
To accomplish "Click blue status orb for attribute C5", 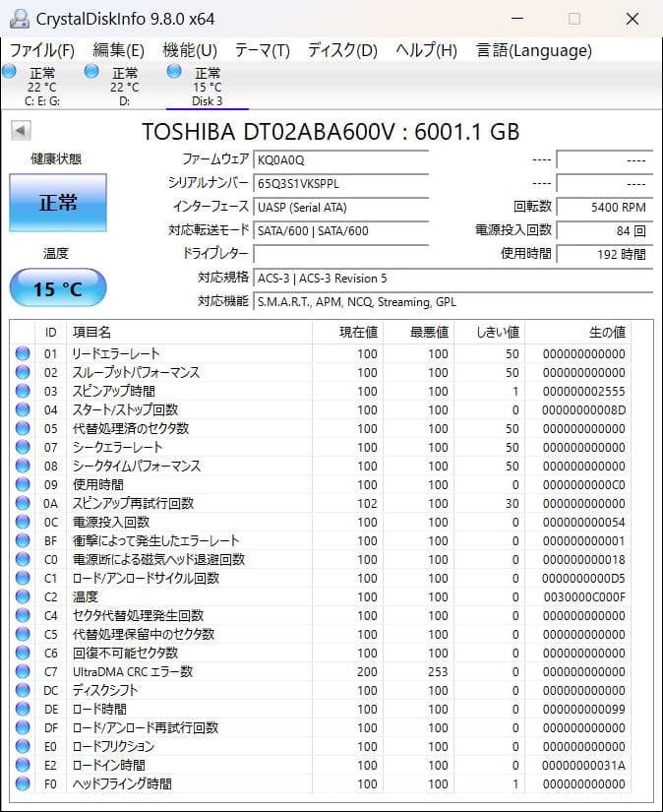I will pyautogui.click(x=23, y=633).
